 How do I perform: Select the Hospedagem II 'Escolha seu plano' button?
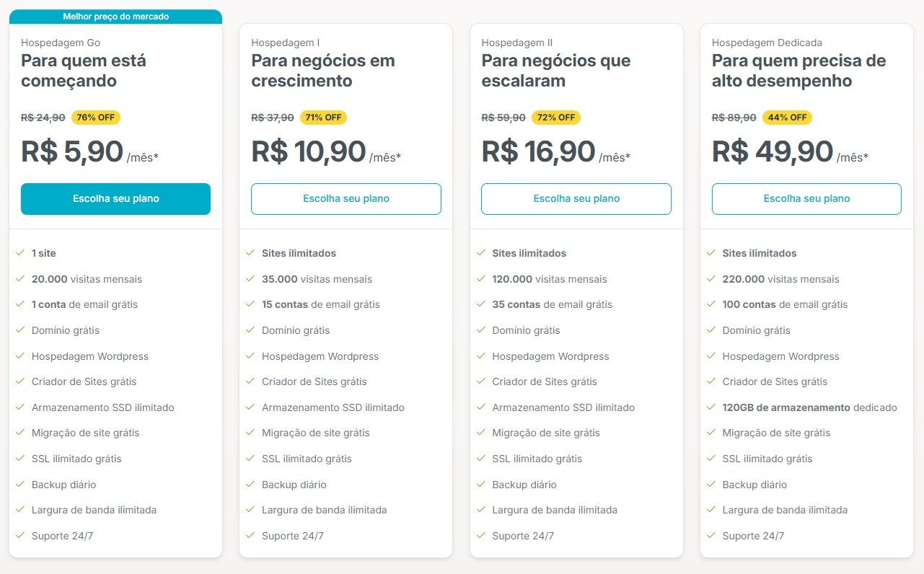[576, 199]
